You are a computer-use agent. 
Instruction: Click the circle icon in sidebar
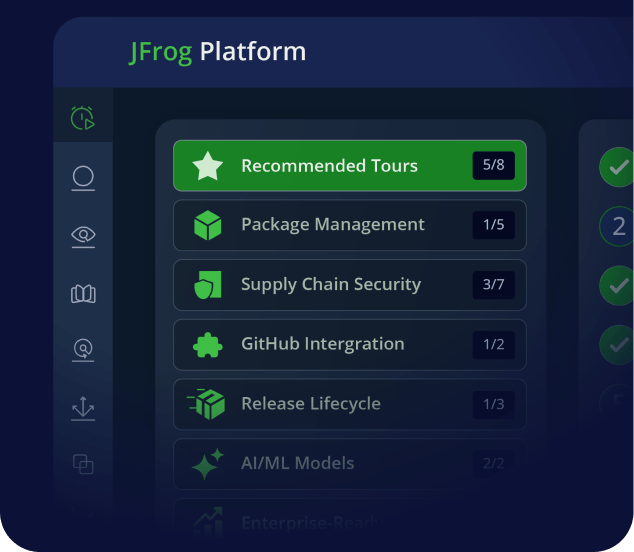point(83,178)
